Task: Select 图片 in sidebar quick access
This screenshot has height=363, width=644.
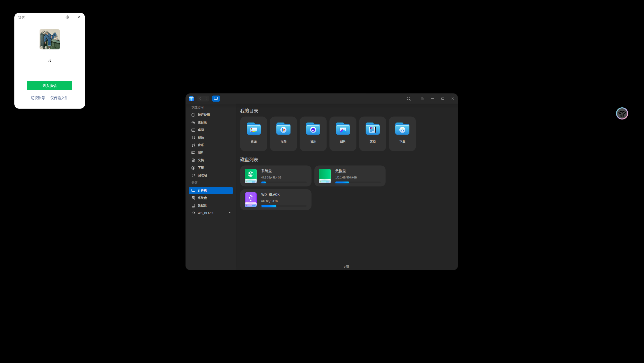Action: coord(211,153)
